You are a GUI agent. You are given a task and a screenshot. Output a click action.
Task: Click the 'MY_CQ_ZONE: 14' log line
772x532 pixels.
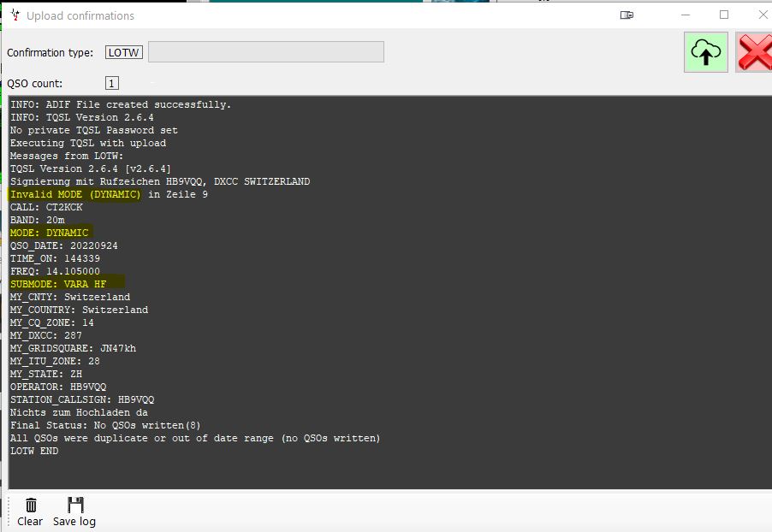(52, 322)
